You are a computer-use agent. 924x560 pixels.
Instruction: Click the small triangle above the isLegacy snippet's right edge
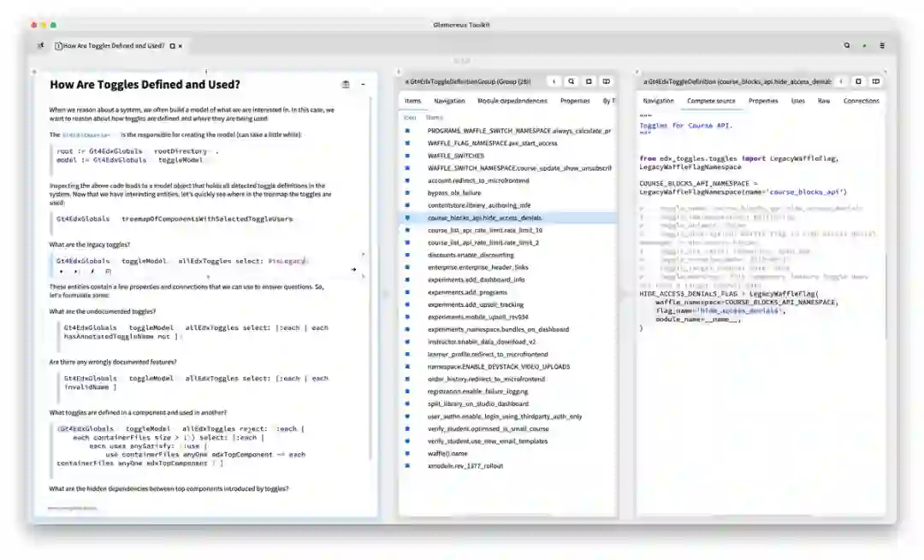point(363,255)
